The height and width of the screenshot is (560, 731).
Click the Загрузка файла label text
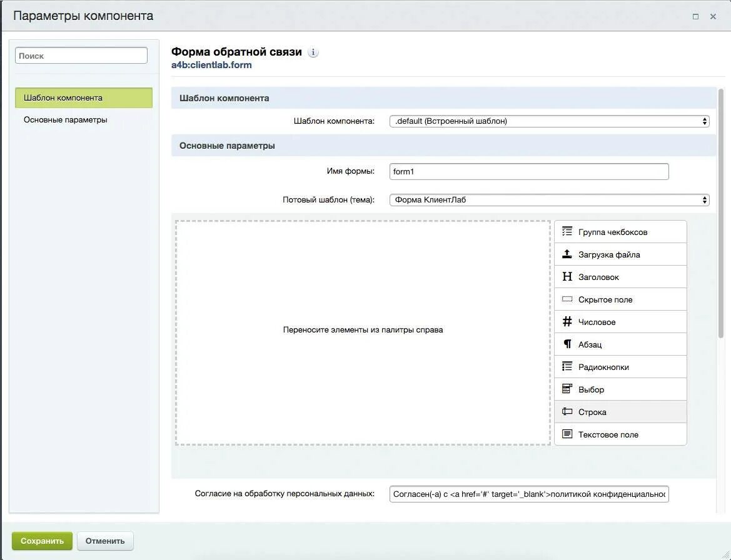[x=609, y=254]
